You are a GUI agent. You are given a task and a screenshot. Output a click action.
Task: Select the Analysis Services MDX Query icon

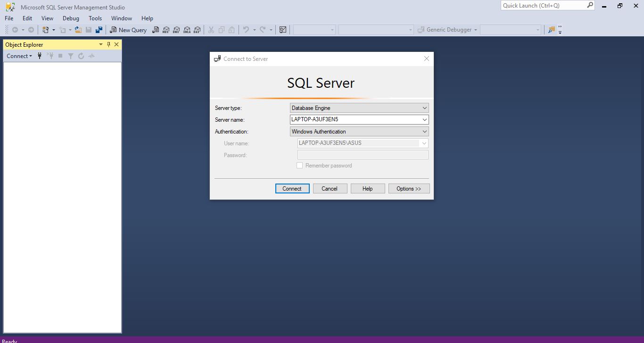(166, 30)
